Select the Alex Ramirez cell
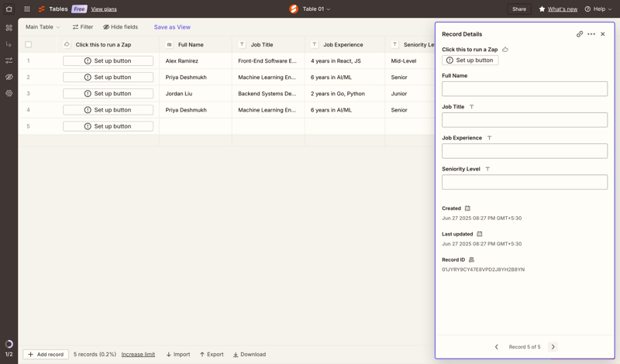This screenshot has height=364, width=620. tap(196, 61)
